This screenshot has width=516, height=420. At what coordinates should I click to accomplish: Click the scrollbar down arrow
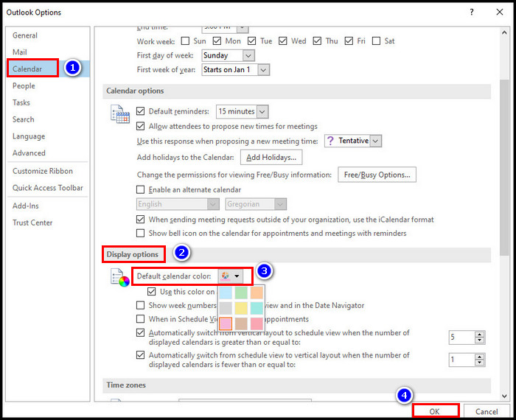504,396
